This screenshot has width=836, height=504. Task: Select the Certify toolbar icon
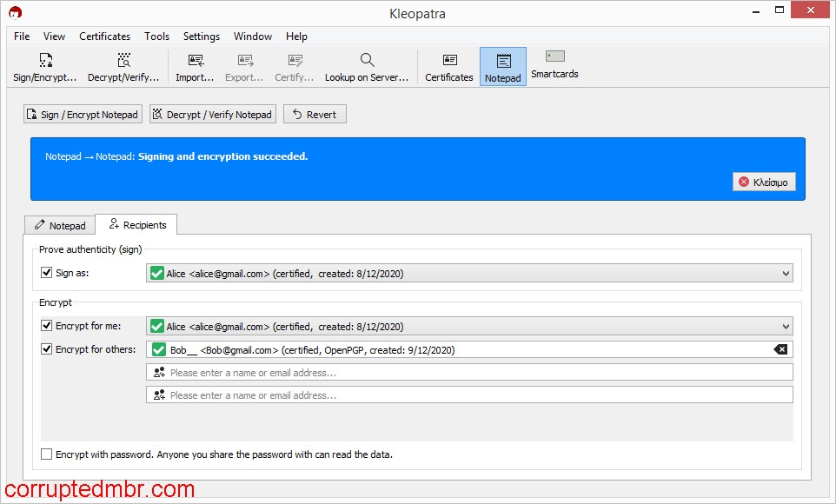point(294,65)
